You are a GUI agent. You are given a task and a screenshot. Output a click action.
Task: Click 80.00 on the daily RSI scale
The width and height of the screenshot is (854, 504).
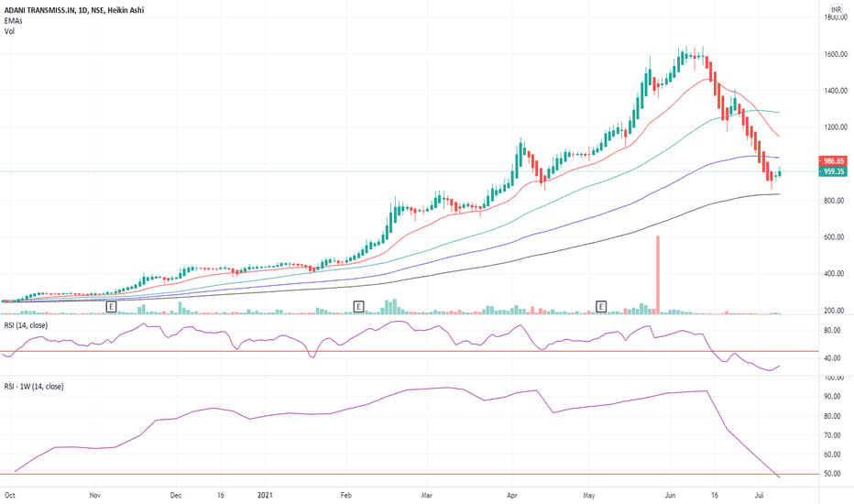834,330
